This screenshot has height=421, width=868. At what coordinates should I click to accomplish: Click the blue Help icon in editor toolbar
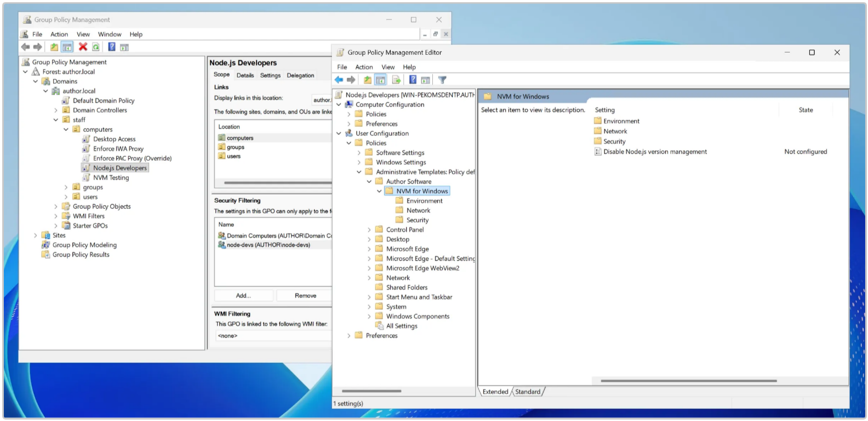pyautogui.click(x=413, y=80)
